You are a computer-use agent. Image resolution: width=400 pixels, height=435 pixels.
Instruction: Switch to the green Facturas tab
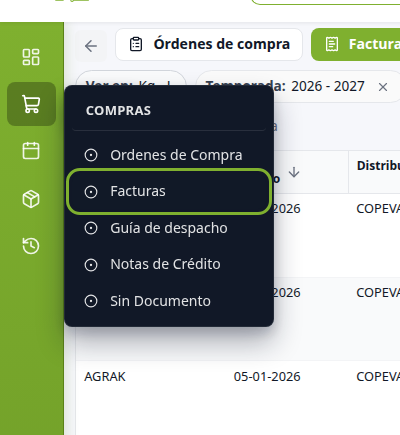click(356, 44)
